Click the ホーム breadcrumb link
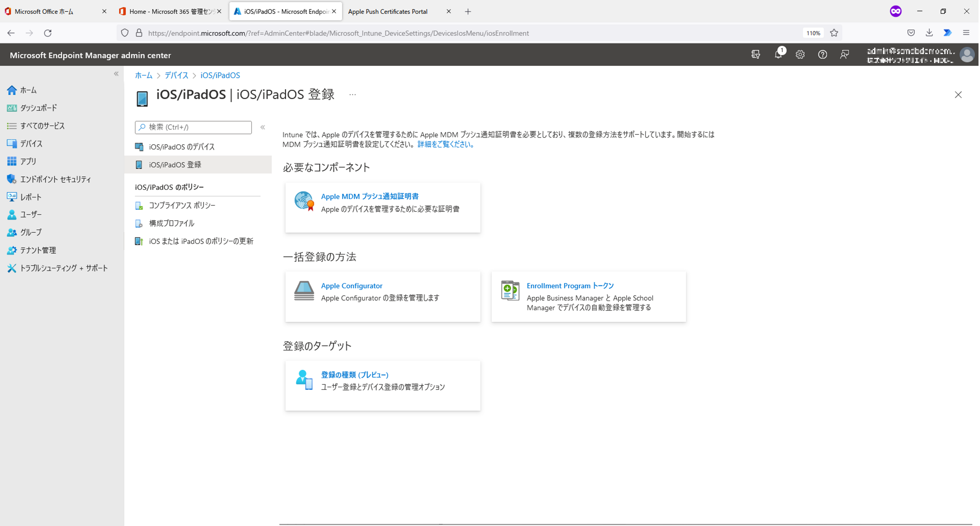 pyautogui.click(x=143, y=75)
